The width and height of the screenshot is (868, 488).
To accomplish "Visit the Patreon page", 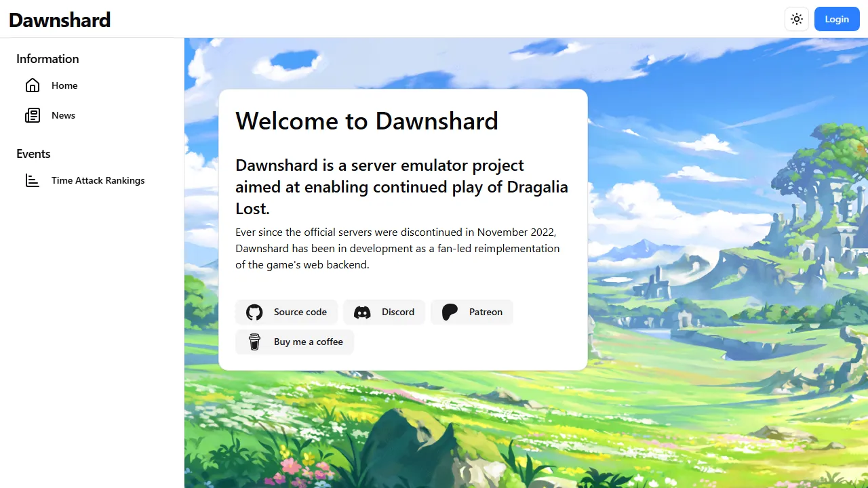I will pos(471,312).
